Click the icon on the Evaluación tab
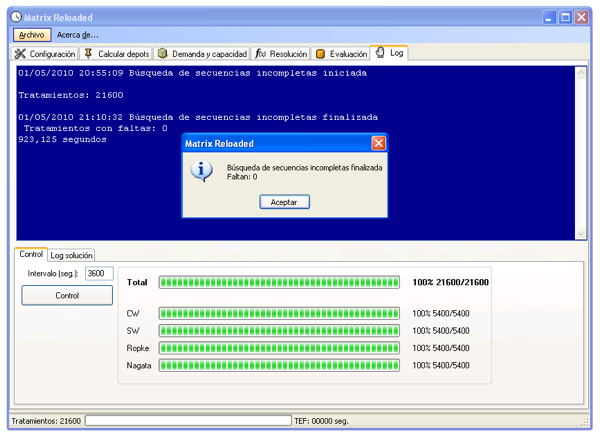This screenshot has width=600, height=437. click(x=320, y=53)
